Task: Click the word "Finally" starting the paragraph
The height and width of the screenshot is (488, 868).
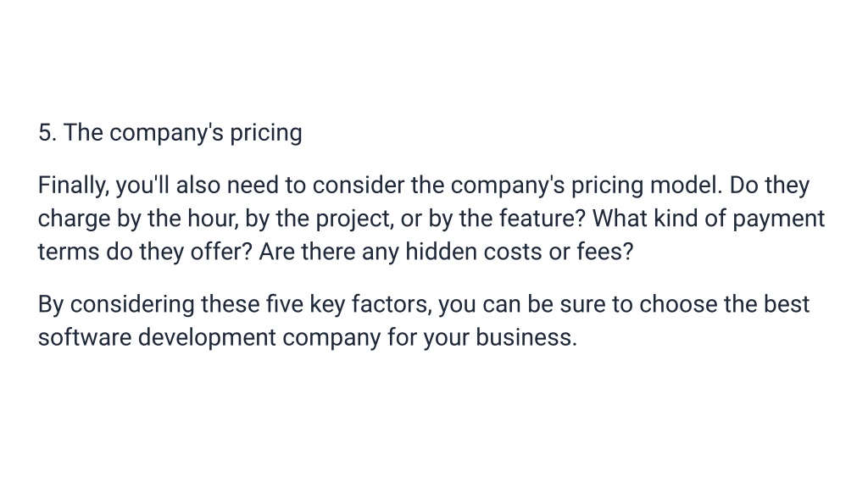Action: (x=73, y=186)
